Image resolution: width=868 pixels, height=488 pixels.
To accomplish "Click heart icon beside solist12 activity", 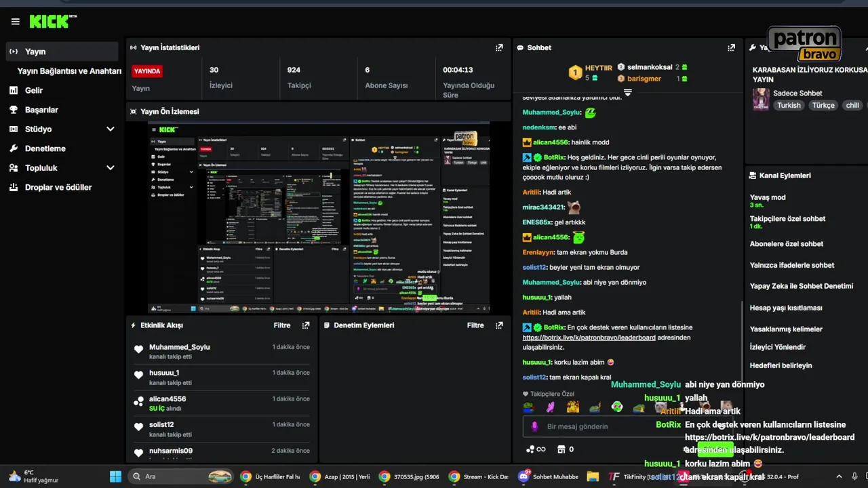I will (138, 428).
